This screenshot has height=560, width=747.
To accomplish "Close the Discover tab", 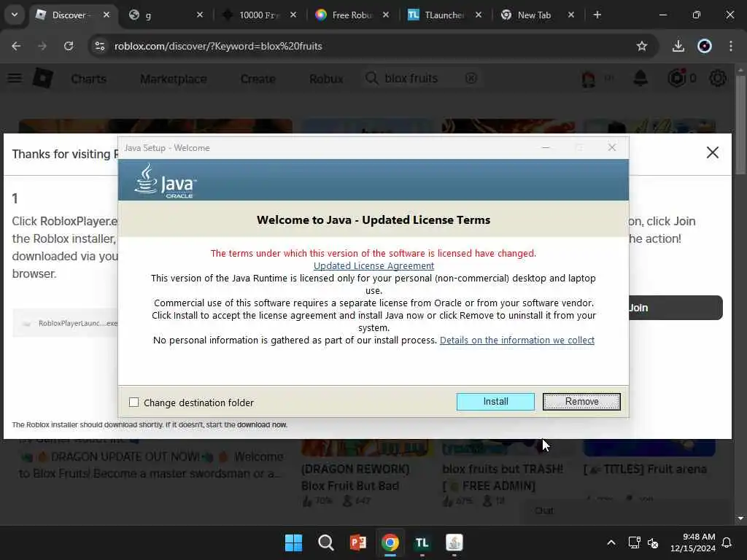I will click(x=107, y=15).
